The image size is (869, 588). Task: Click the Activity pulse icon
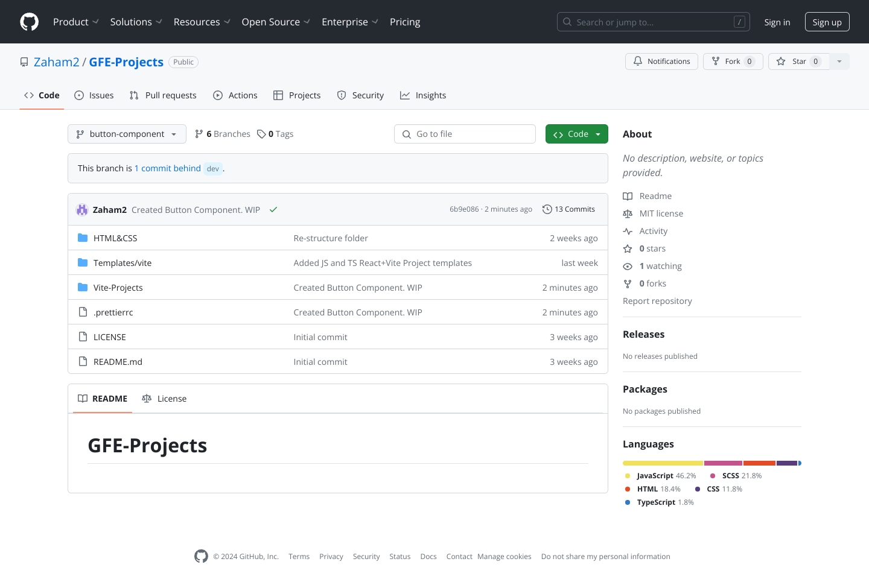pyautogui.click(x=628, y=231)
